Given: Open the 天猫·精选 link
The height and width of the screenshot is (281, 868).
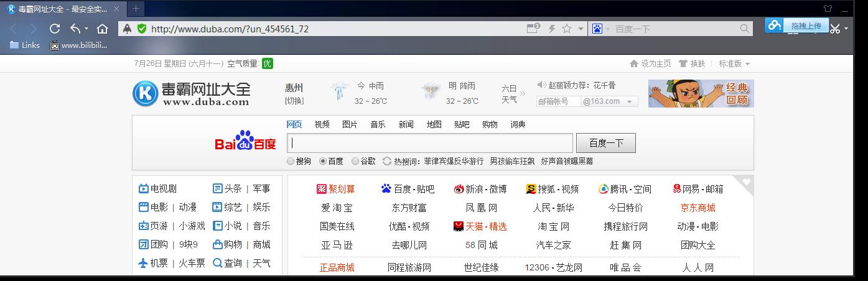Looking at the screenshot, I should point(480,226).
